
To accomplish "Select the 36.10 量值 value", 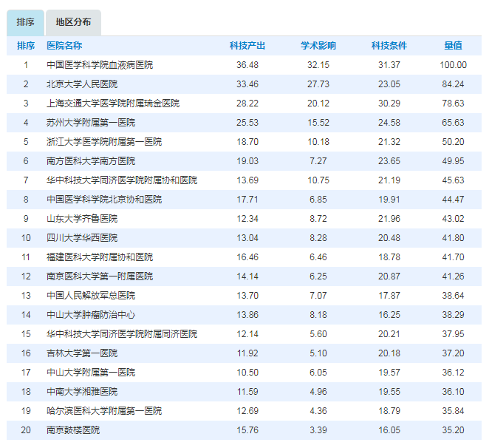I will [x=453, y=392].
